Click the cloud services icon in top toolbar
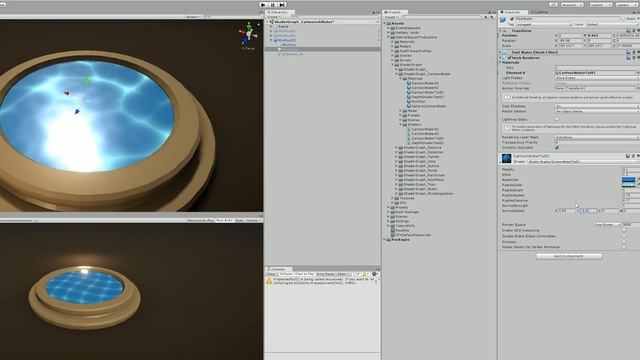The width and height of the screenshot is (640, 360). 554,4
